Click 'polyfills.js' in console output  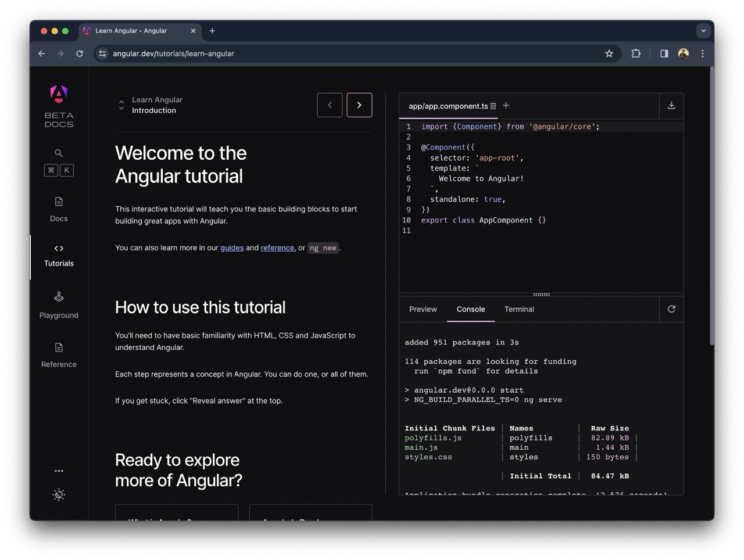[433, 438]
